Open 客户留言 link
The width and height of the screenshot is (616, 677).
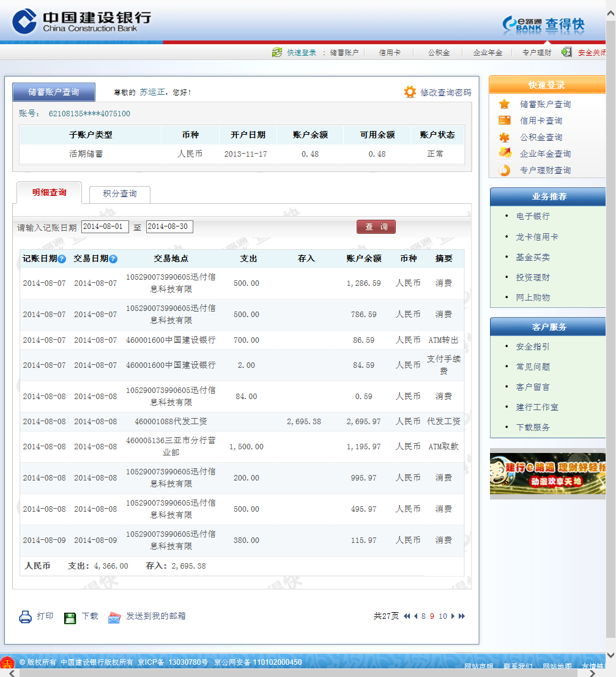click(x=533, y=387)
